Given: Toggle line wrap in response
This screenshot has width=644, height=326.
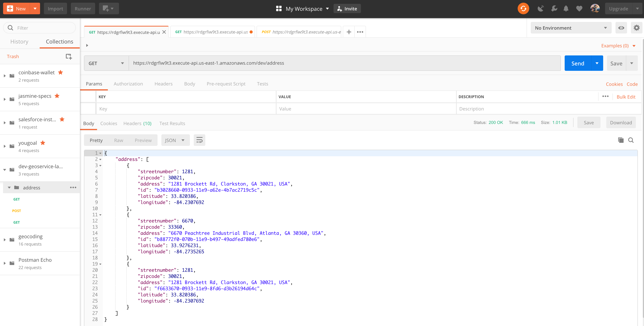Looking at the screenshot, I should click(199, 140).
